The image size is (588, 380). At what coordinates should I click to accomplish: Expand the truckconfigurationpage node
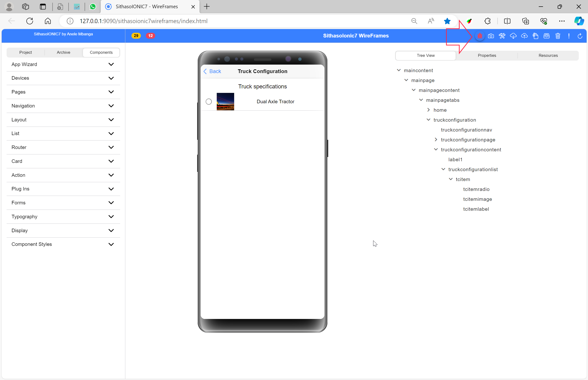point(436,140)
